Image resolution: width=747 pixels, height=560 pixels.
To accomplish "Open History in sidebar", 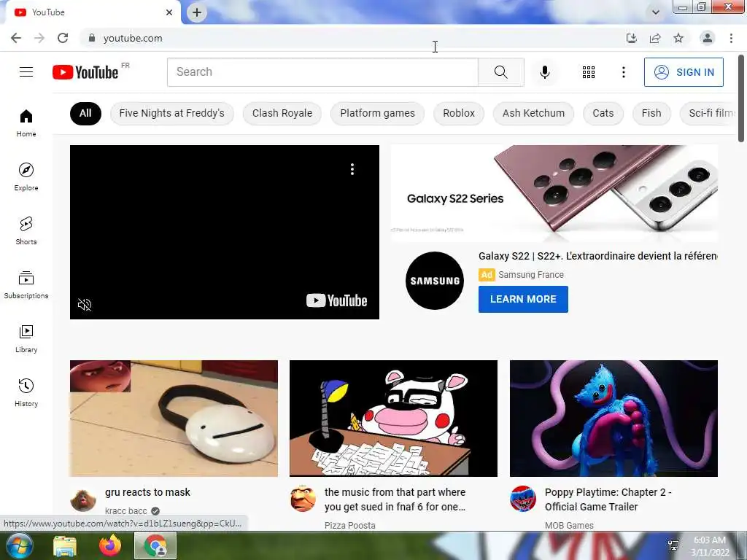I will 26,392.
